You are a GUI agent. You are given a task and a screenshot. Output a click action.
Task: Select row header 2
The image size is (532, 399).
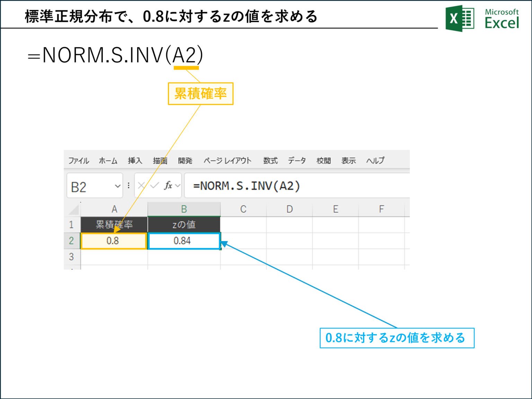coord(72,240)
